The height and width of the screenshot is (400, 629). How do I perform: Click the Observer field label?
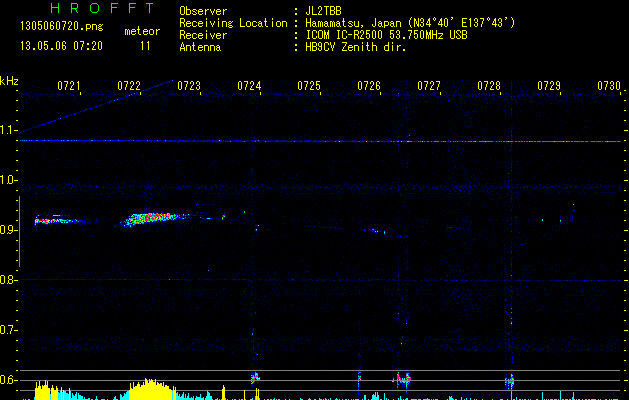click(x=203, y=11)
